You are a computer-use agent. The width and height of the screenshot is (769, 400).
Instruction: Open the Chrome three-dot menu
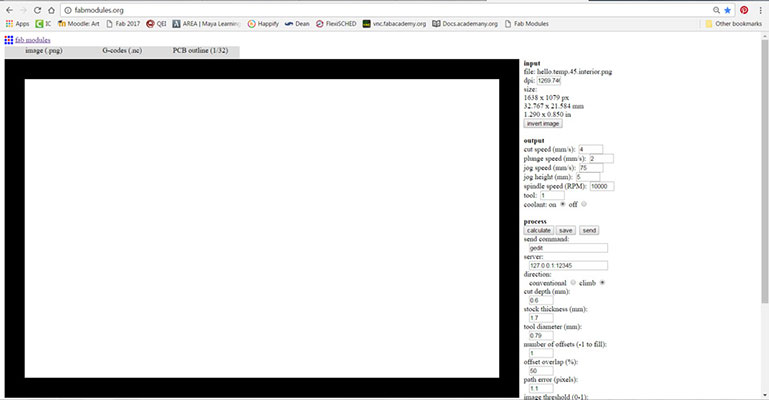760,10
